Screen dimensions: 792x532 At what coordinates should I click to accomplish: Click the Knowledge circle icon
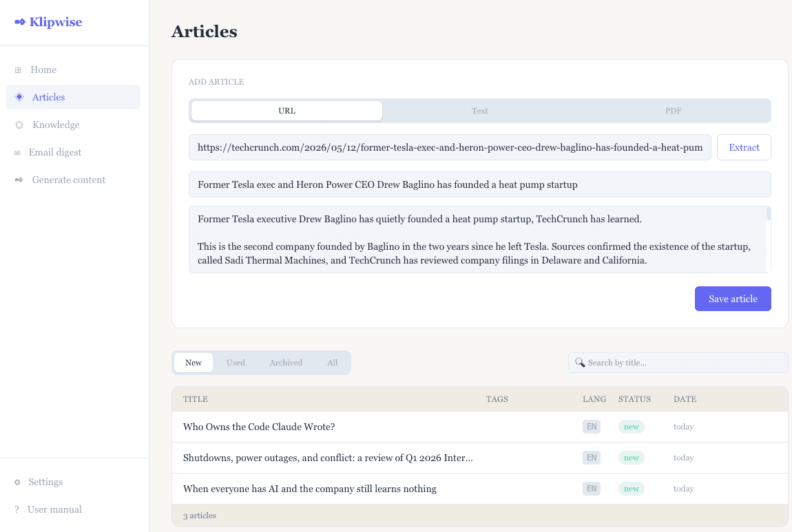click(19, 125)
